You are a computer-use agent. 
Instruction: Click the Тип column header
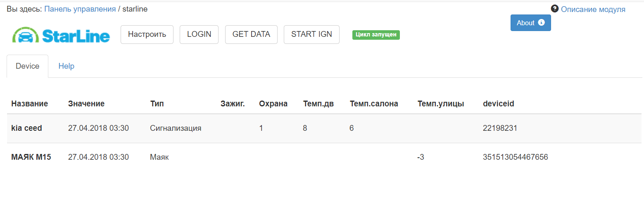pos(157,104)
